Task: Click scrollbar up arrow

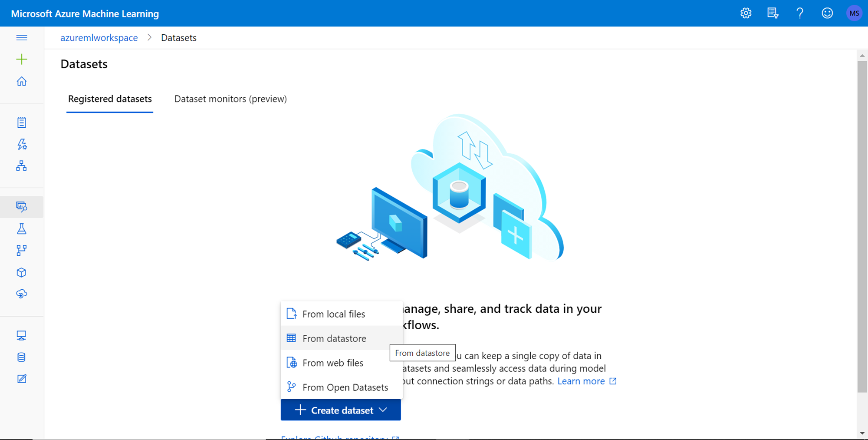Action: coord(862,56)
